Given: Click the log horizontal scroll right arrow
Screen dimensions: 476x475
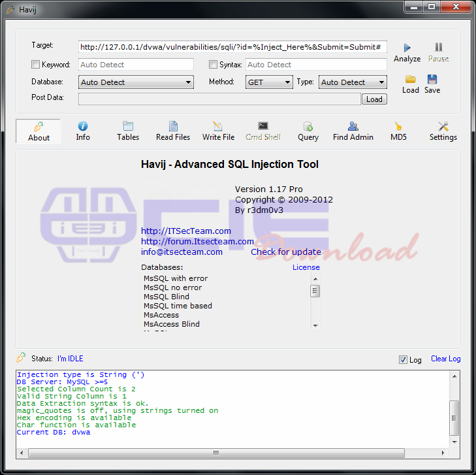Looking at the screenshot, I should point(443,453).
